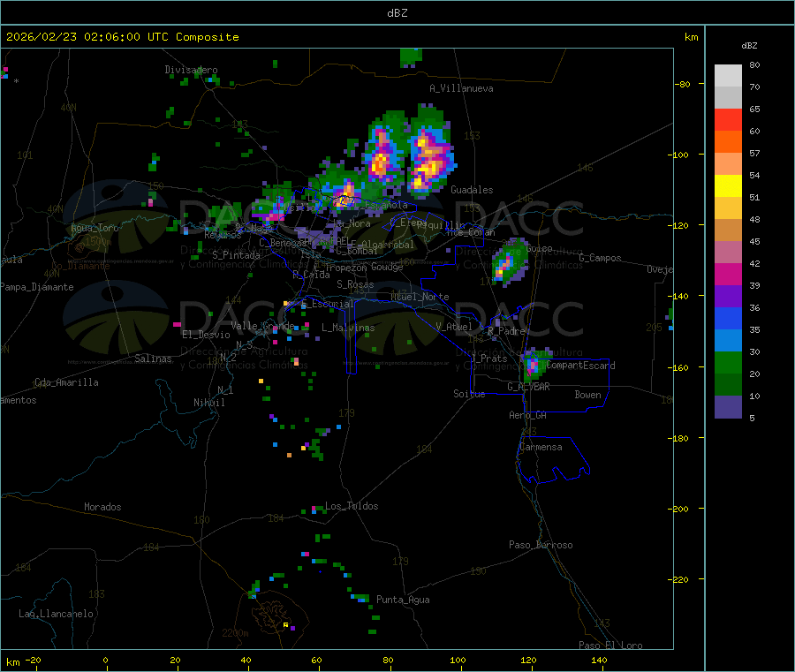
Task: Click the Soitue location label
Action: pyautogui.click(x=469, y=394)
